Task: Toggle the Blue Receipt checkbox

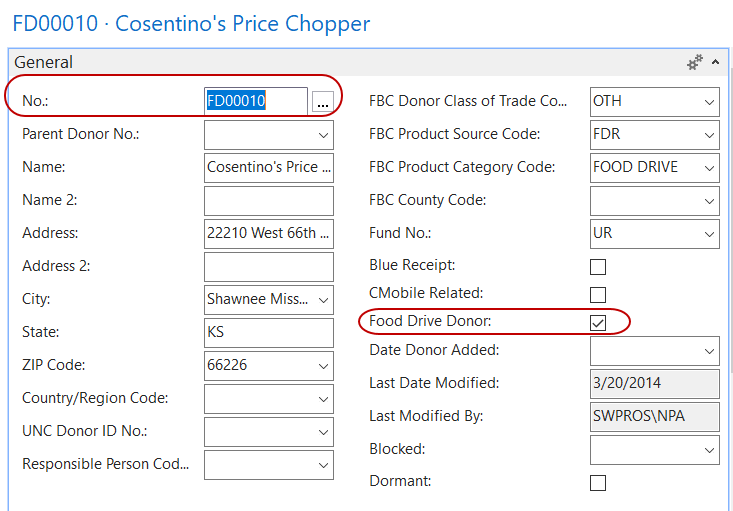Action: pyautogui.click(x=598, y=267)
